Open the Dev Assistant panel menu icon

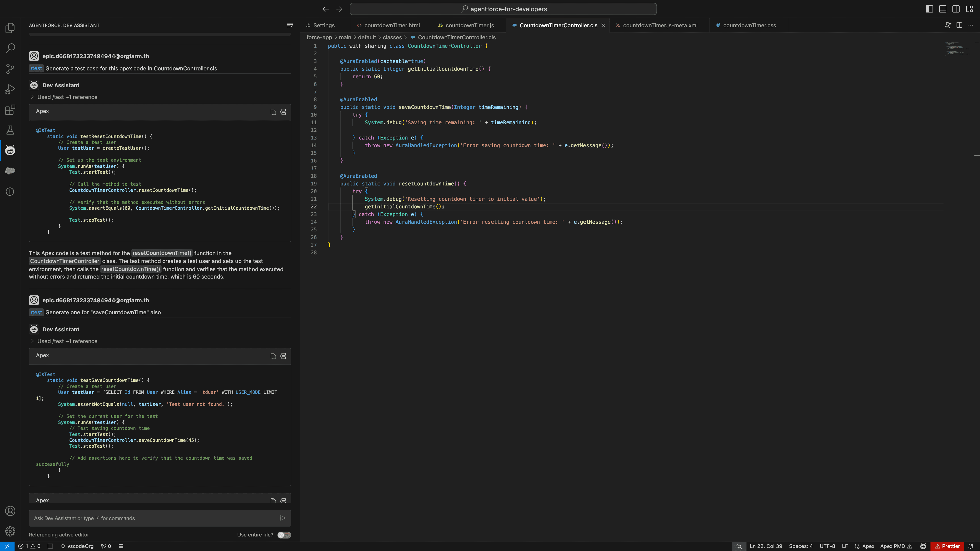pyautogui.click(x=289, y=25)
